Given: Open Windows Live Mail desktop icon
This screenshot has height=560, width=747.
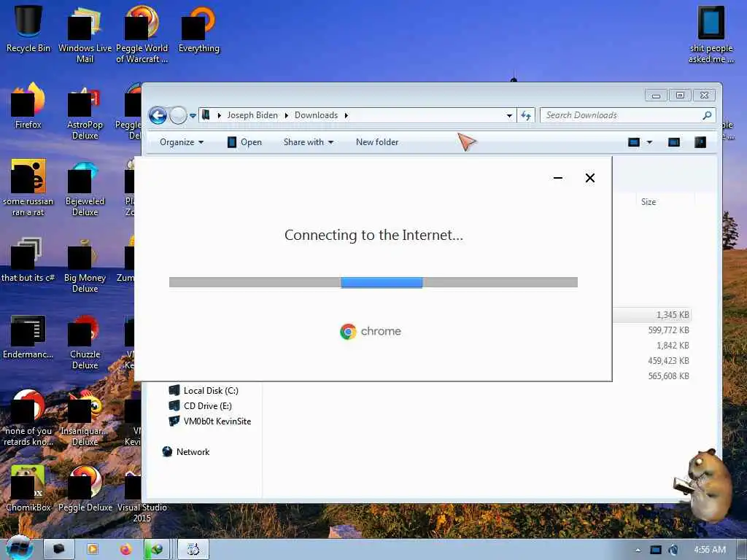Looking at the screenshot, I should tap(85, 34).
